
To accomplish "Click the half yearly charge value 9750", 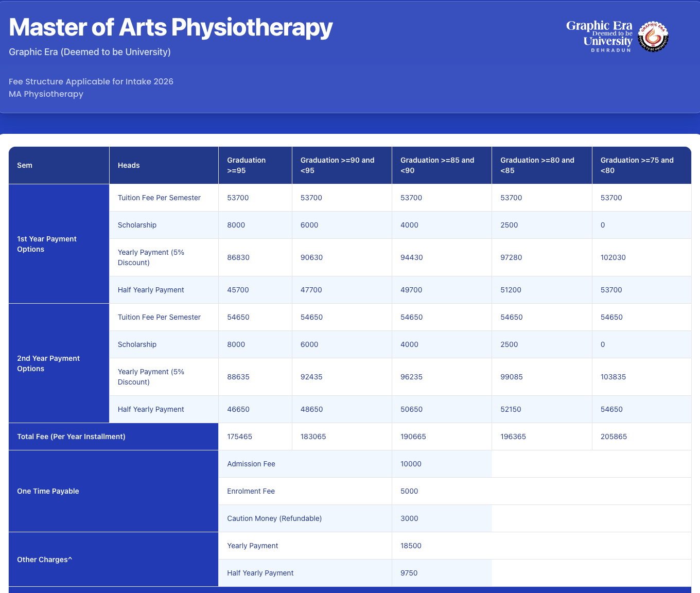I will (409, 573).
